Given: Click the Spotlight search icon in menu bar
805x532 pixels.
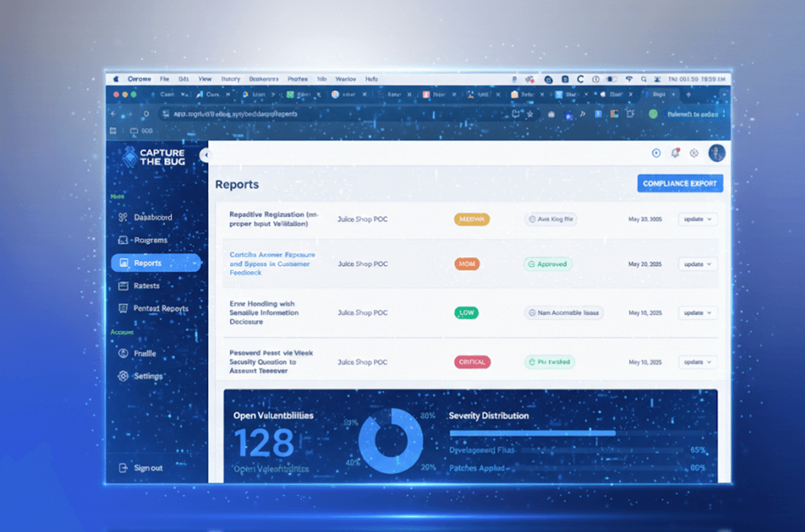Looking at the screenshot, I should [x=643, y=79].
